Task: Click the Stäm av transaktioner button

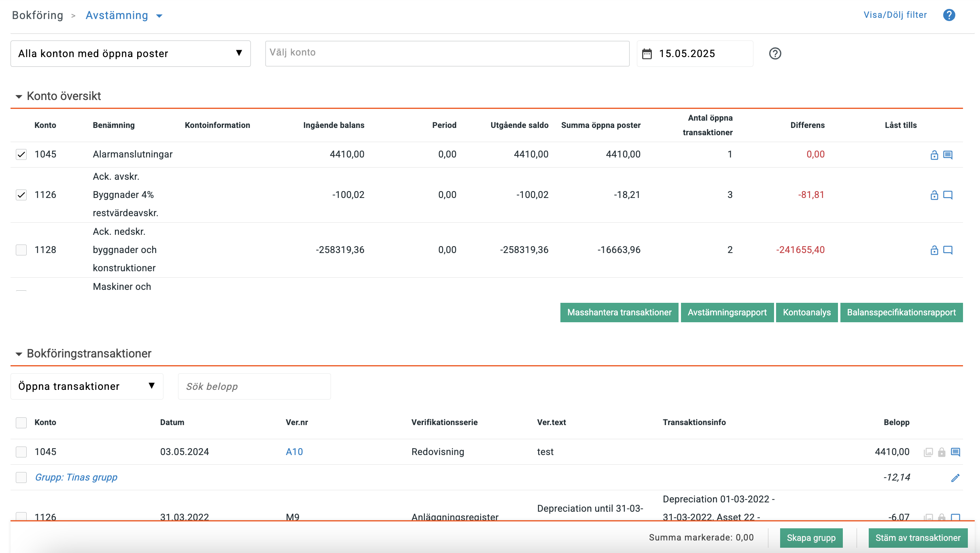Action: (x=918, y=538)
